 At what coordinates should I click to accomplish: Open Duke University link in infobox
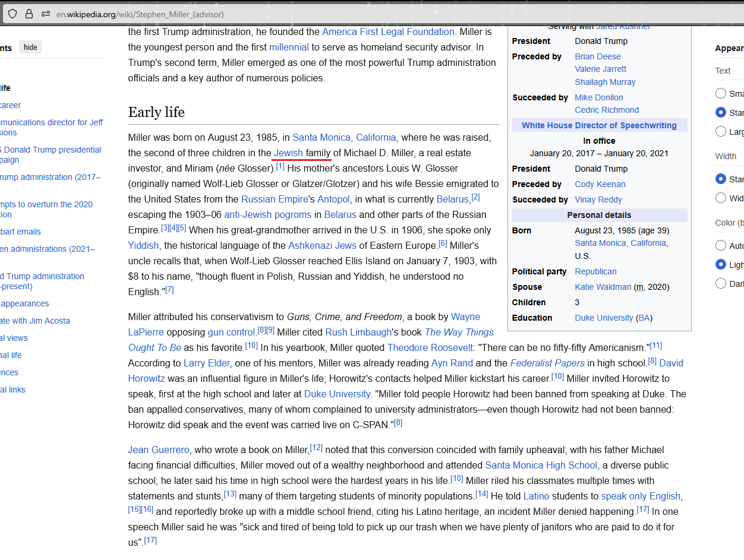point(604,318)
